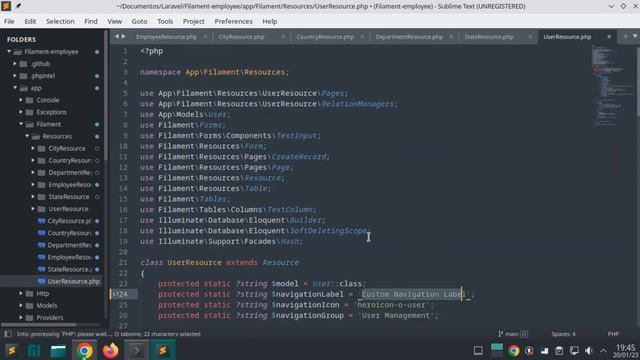Expand the Http folder
640x360 pixels.
(21, 293)
